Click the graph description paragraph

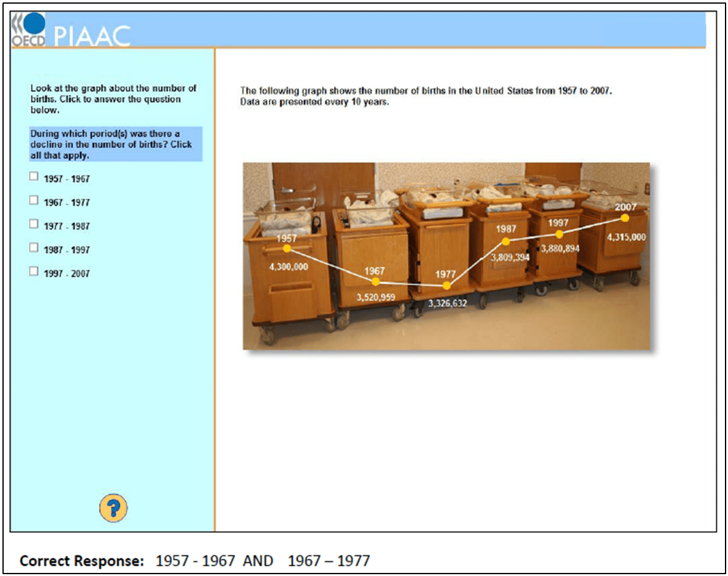click(x=426, y=97)
